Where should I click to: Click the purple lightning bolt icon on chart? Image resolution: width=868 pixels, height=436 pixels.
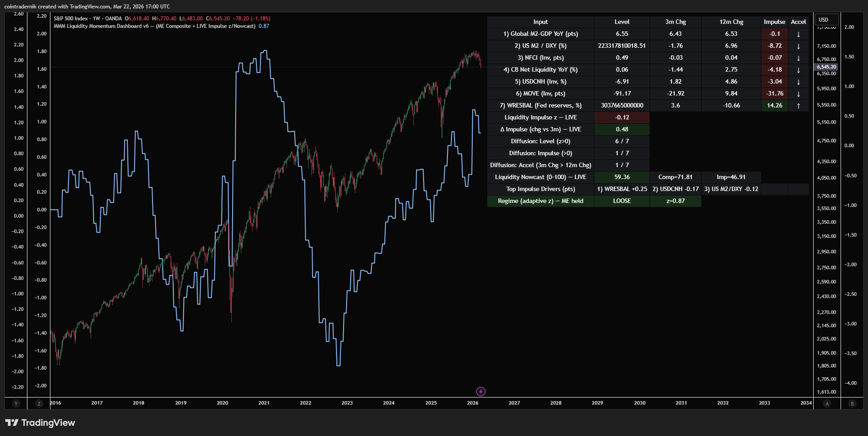coord(481,391)
